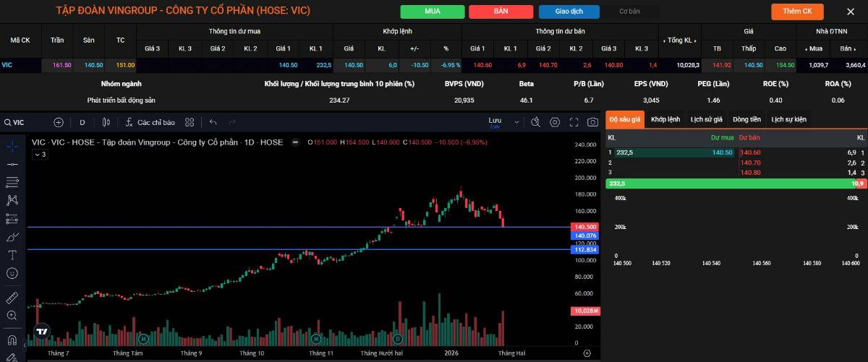The height and width of the screenshot is (362, 868).
Task: Open the Lịch sử giá tab
Action: pyautogui.click(x=707, y=119)
